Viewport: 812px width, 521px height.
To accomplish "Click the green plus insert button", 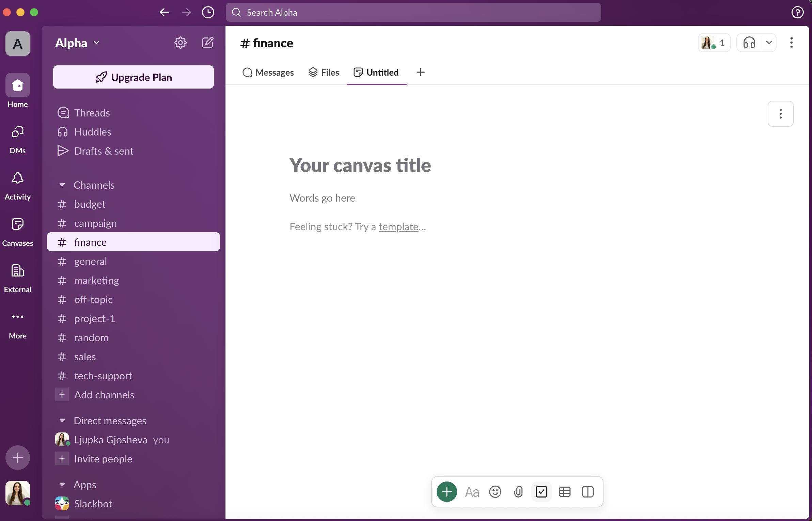I will (447, 492).
